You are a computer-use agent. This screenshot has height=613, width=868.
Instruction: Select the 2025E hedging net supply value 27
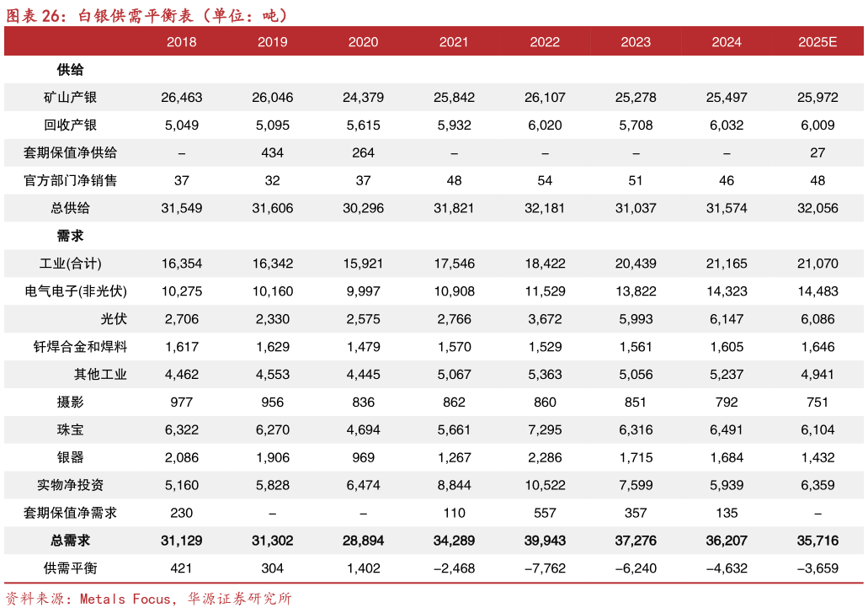[x=817, y=153]
